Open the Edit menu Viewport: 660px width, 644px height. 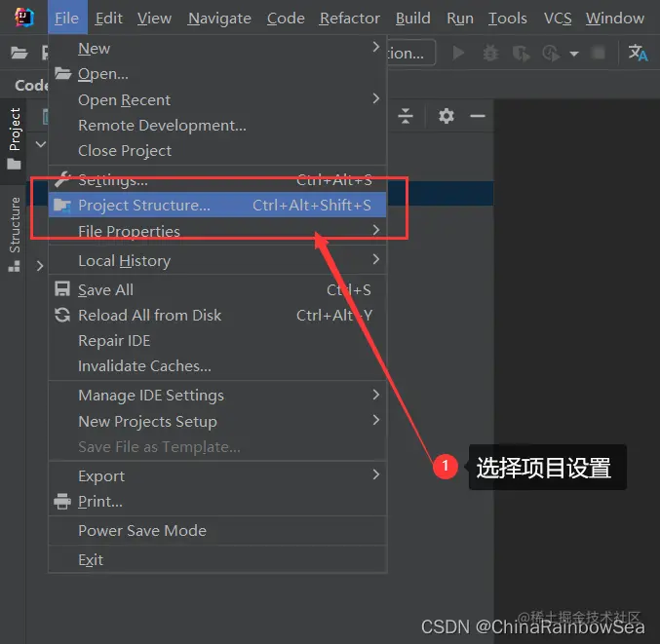coord(108,19)
